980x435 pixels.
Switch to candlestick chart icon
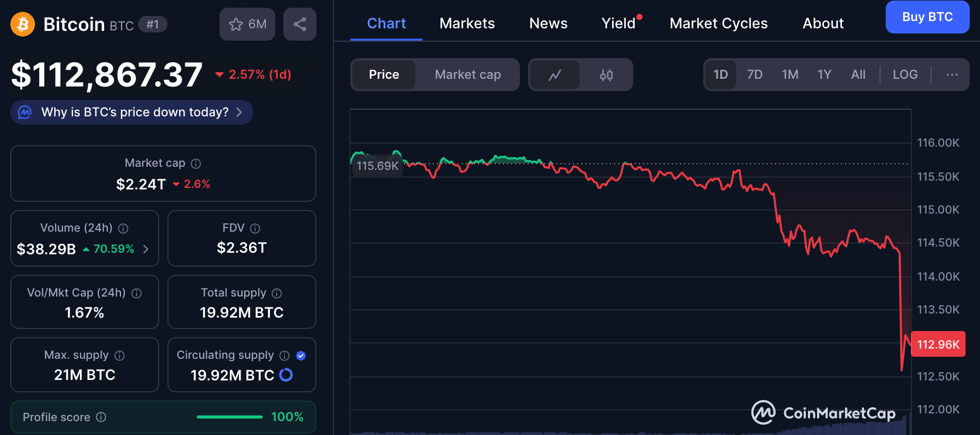[x=606, y=75]
